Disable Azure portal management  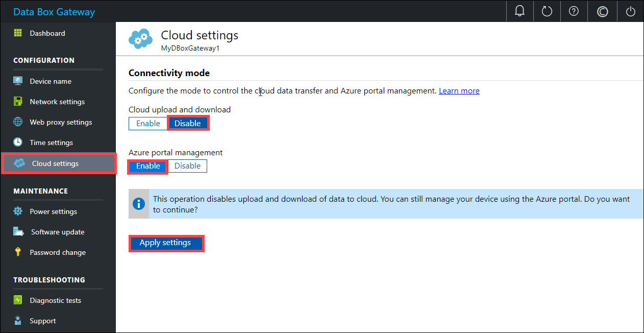188,166
